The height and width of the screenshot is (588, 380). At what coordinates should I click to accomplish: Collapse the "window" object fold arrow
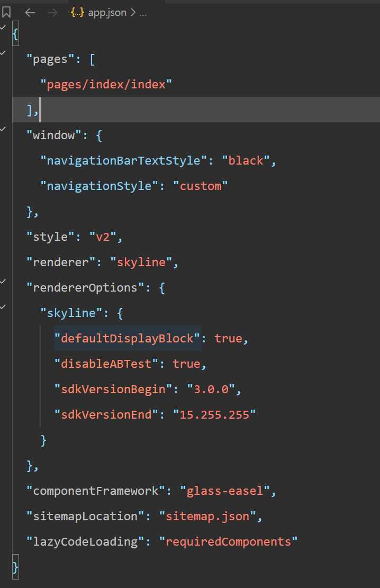[x=3, y=129]
